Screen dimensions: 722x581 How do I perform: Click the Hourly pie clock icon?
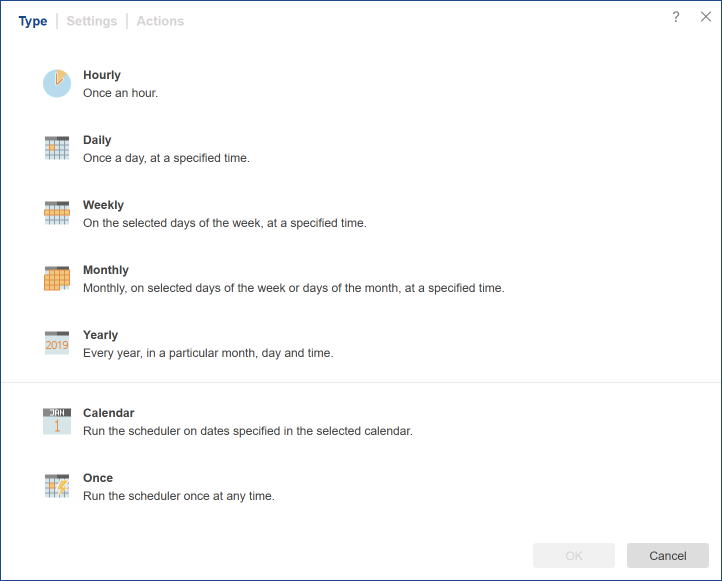coord(57,83)
